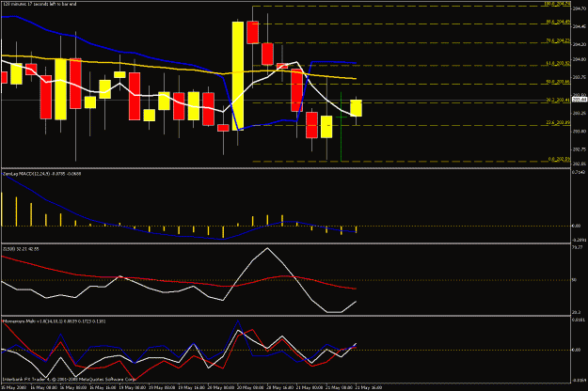This screenshot has width=588, height=391.
Task: Select the 0.0 Fibonacci level label
Action: (x=559, y=159)
